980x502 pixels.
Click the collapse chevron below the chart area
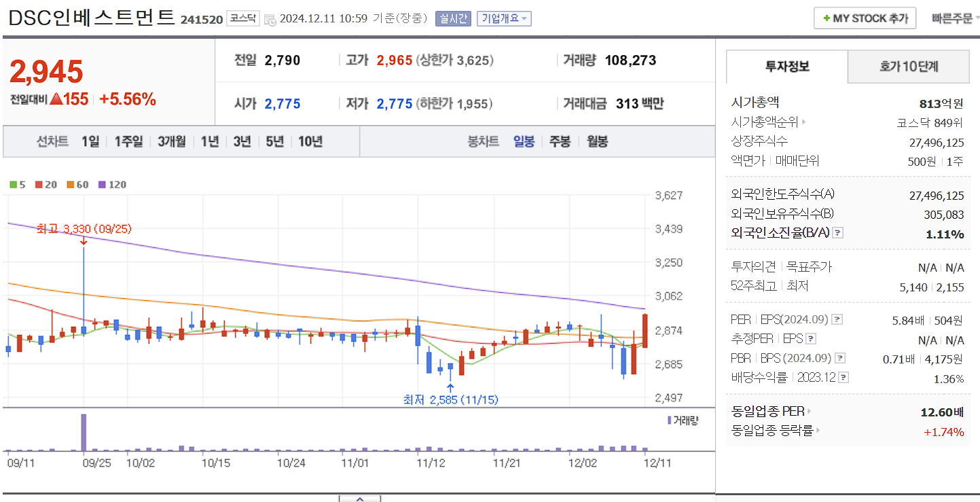click(x=359, y=498)
